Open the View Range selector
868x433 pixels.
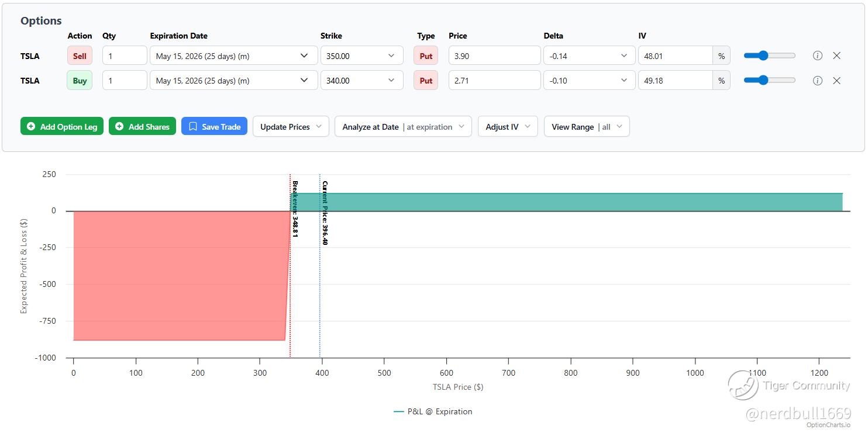pyautogui.click(x=586, y=127)
